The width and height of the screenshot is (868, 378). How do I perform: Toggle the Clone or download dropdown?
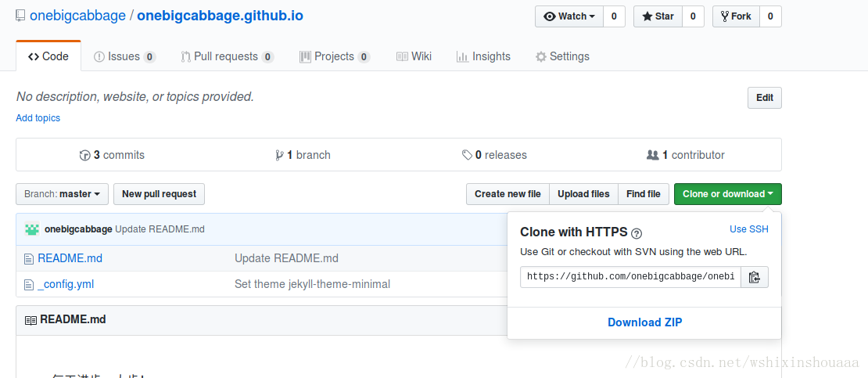[728, 194]
